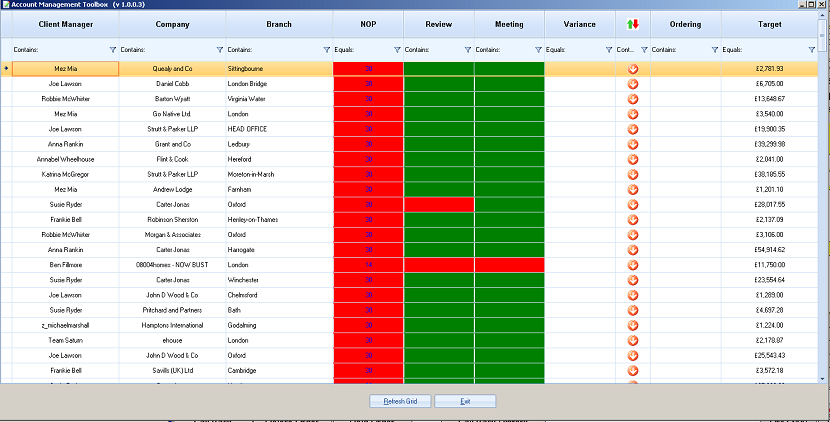Open the Meeting column filter funnel
830x422 pixels.
[538, 50]
